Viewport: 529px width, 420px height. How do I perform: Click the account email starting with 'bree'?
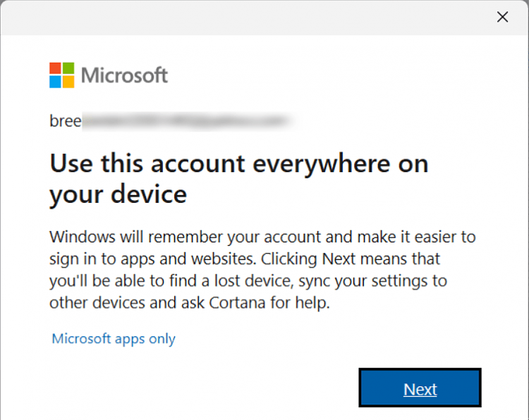pos(171,121)
